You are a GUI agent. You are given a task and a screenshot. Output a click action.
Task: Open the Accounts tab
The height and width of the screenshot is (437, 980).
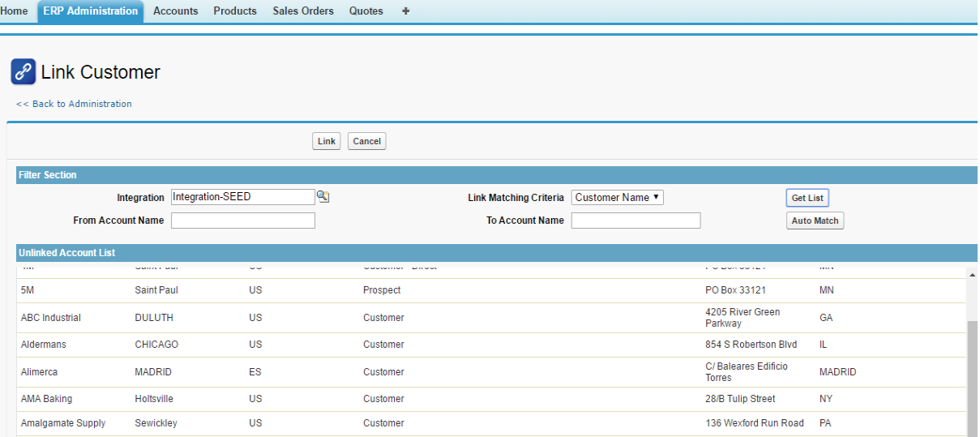pyautogui.click(x=175, y=11)
